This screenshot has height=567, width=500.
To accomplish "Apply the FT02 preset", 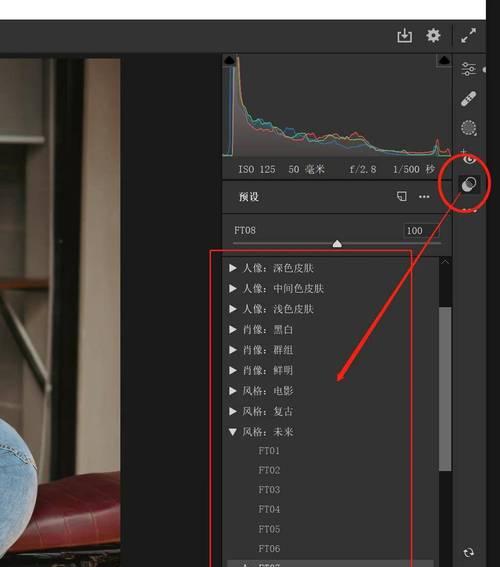I will [269, 470].
